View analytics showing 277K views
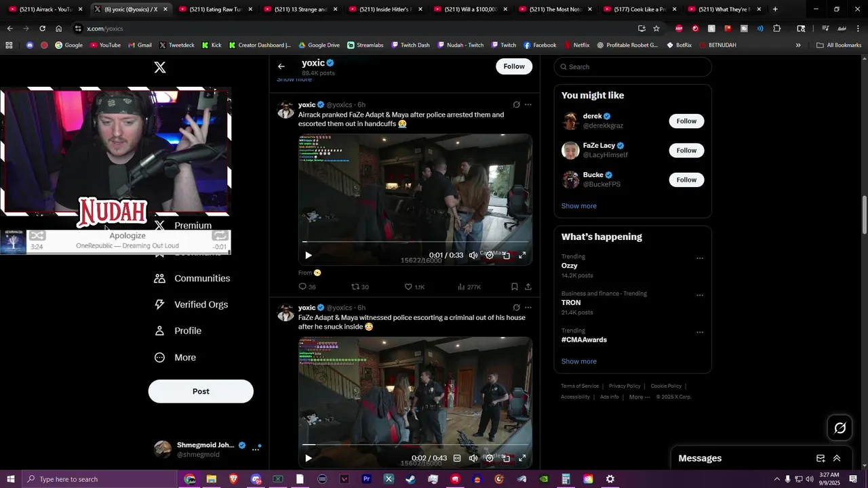The width and height of the screenshot is (868, 488). point(469,287)
